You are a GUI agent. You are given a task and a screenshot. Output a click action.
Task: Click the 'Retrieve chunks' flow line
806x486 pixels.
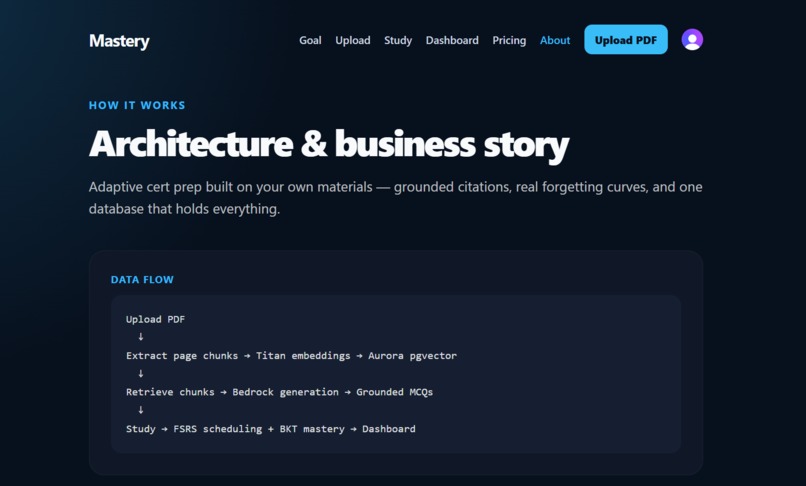point(279,392)
